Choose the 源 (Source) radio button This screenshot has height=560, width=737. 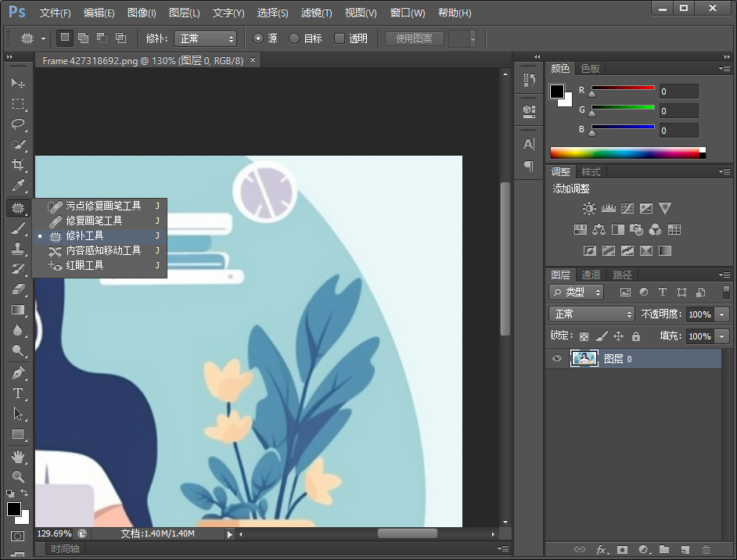click(259, 38)
